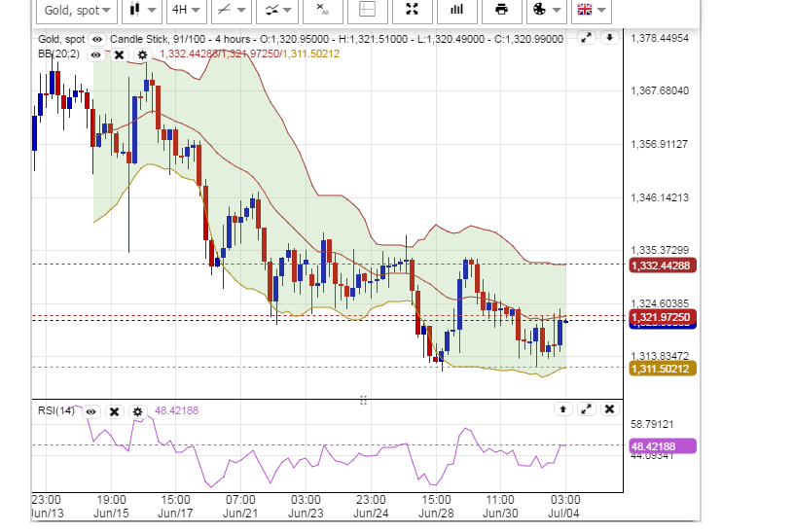This screenshot has height=532, width=794.
Task: Click the 48.42188 RSI value axis label
Action: 663,446
